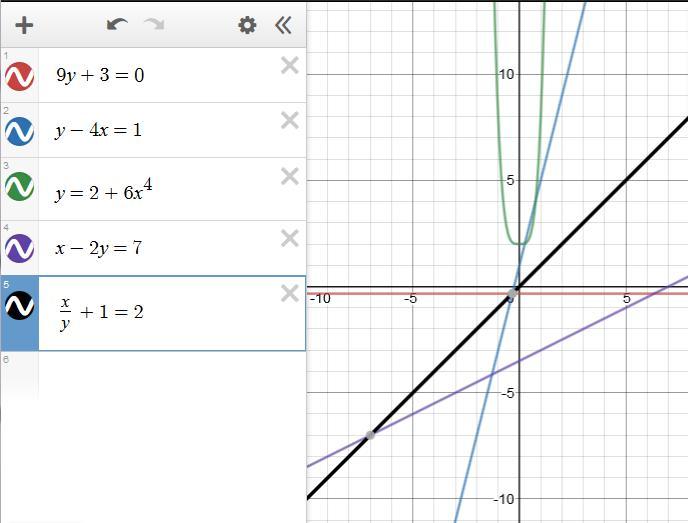
Task: Open graph settings gear
Action: click(x=247, y=25)
